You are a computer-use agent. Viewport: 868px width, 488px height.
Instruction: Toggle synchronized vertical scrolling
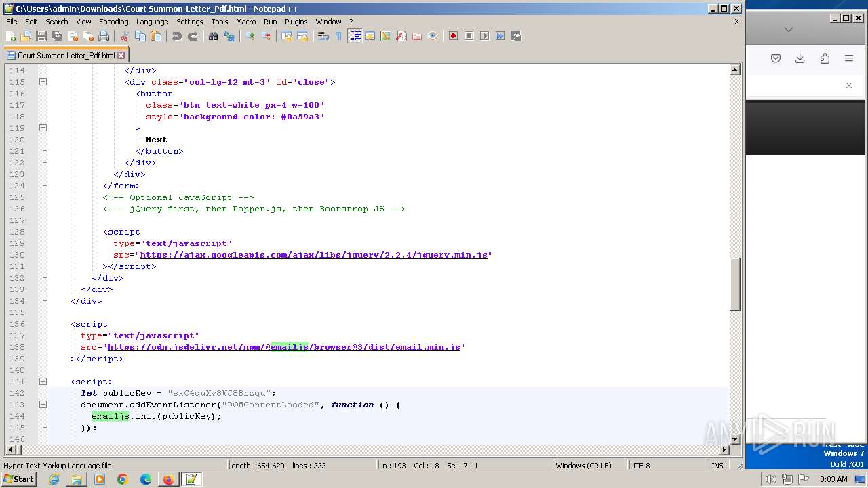[x=286, y=36]
